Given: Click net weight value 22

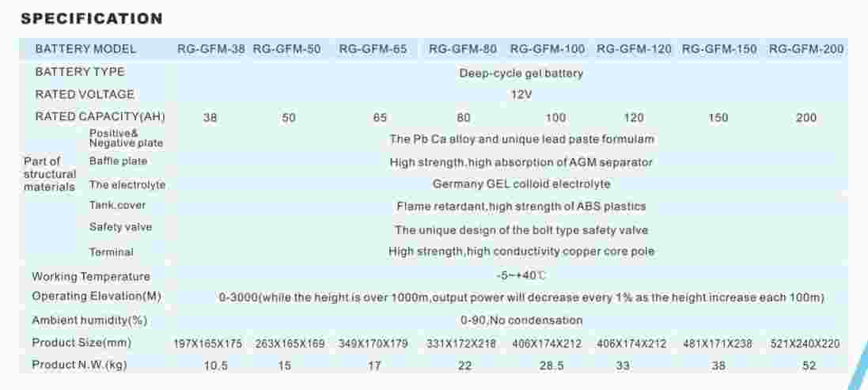Looking at the screenshot, I should tap(465, 366).
